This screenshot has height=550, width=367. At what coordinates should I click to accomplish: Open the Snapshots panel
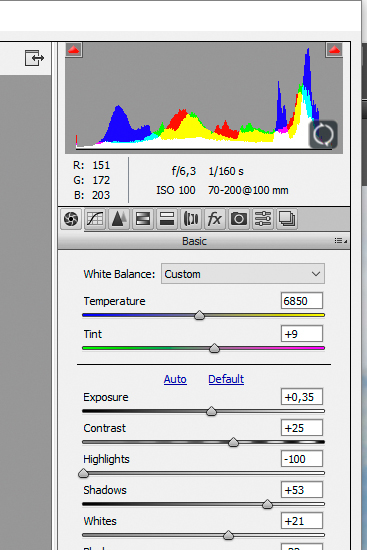click(x=287, y=219)
